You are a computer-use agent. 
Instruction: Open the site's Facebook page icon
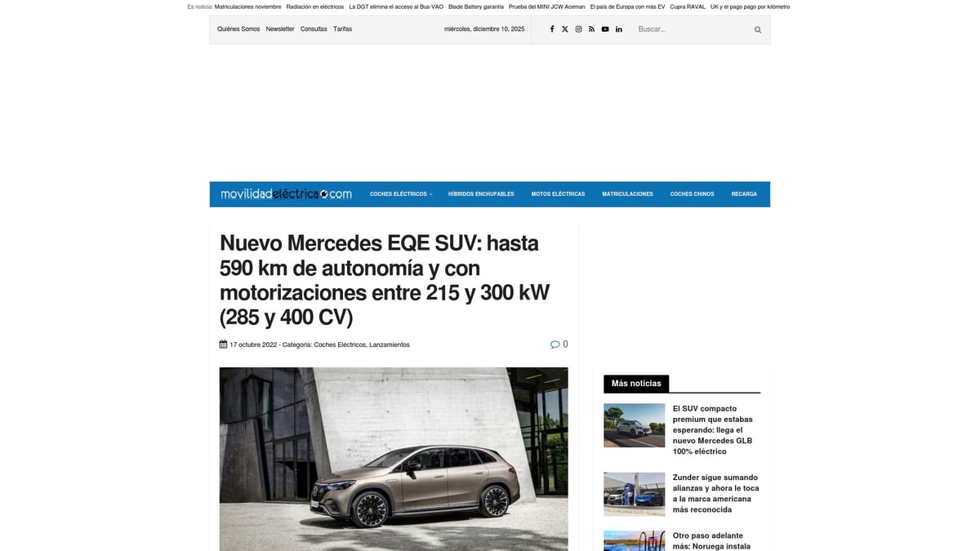pyautogui.click(x=552, y=29)
